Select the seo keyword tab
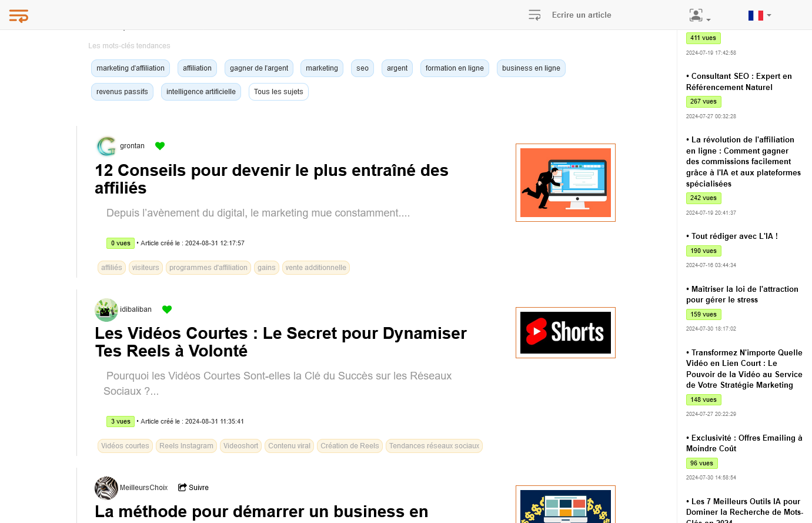 (x=362, y=68)
